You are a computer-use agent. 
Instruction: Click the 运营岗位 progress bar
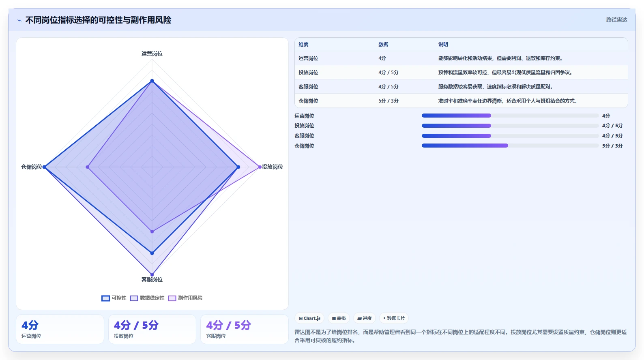point(510,116)
